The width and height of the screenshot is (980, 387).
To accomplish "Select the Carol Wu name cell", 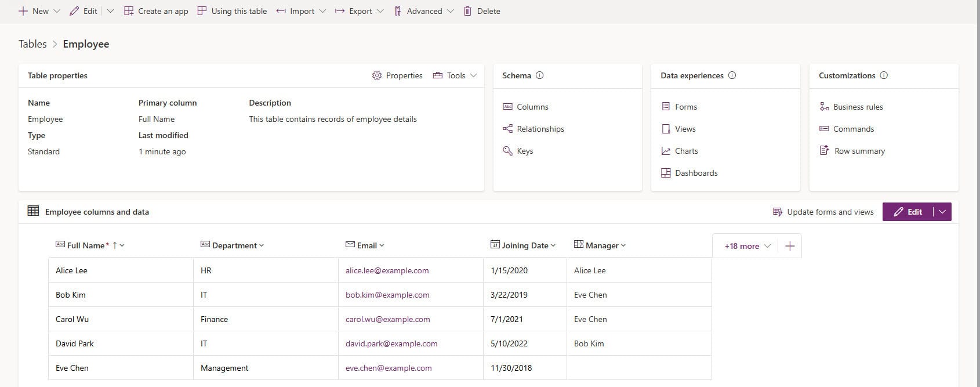I will 72,319.
